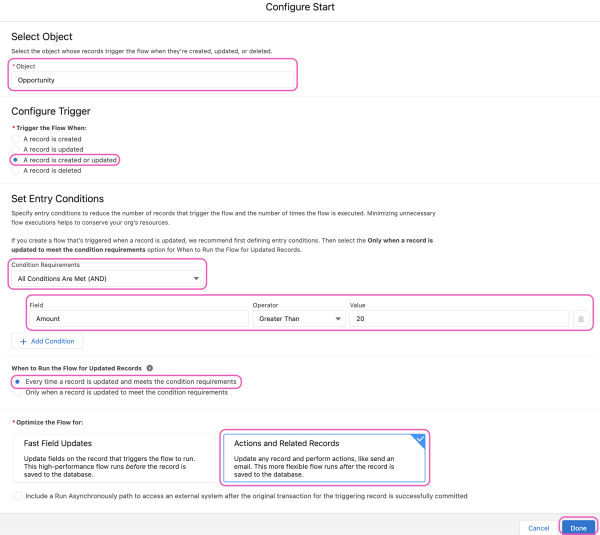
Task: Select 'A record is updated' radio option
Action: (15, 149)
